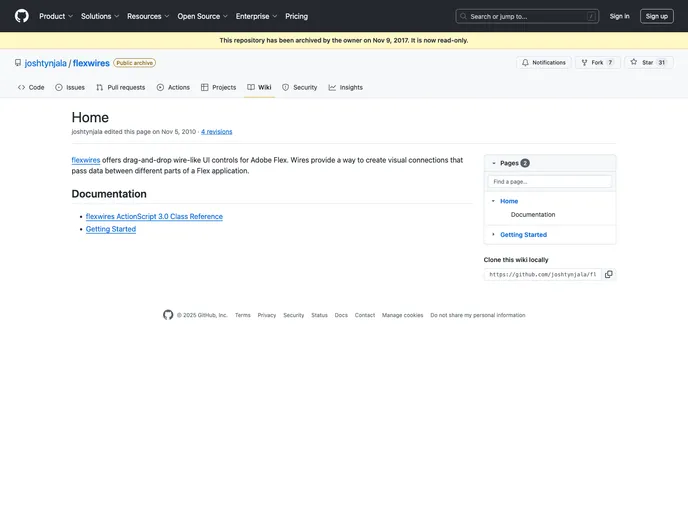Switch to the Pull requests tab
The height and width of the screenshot is (512, 688).
click(121, 87)
